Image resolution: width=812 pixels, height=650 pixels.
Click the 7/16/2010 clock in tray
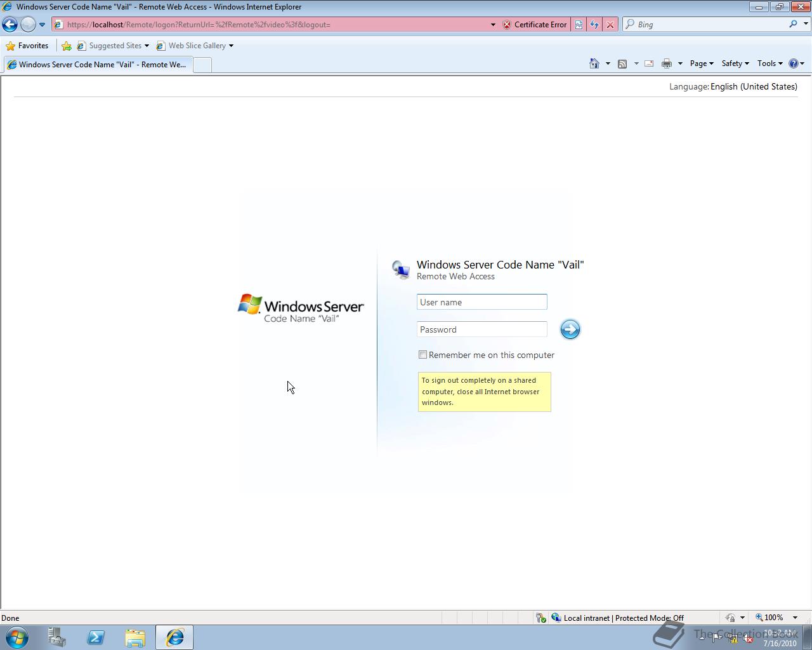[x=780, y=638]
